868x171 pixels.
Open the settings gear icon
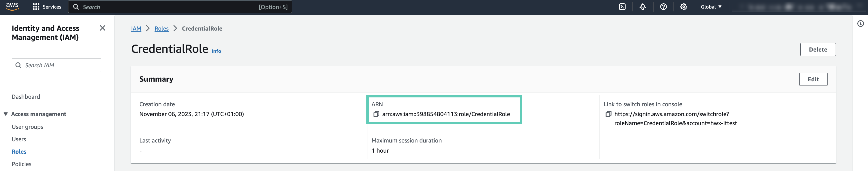tap(683, 7)
